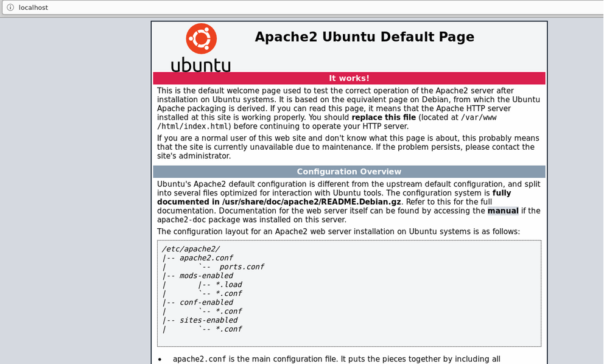Screen dimensions: 604x364
Task: Click 'sites-enabled' in the config tree
Action: coord(208,320)
